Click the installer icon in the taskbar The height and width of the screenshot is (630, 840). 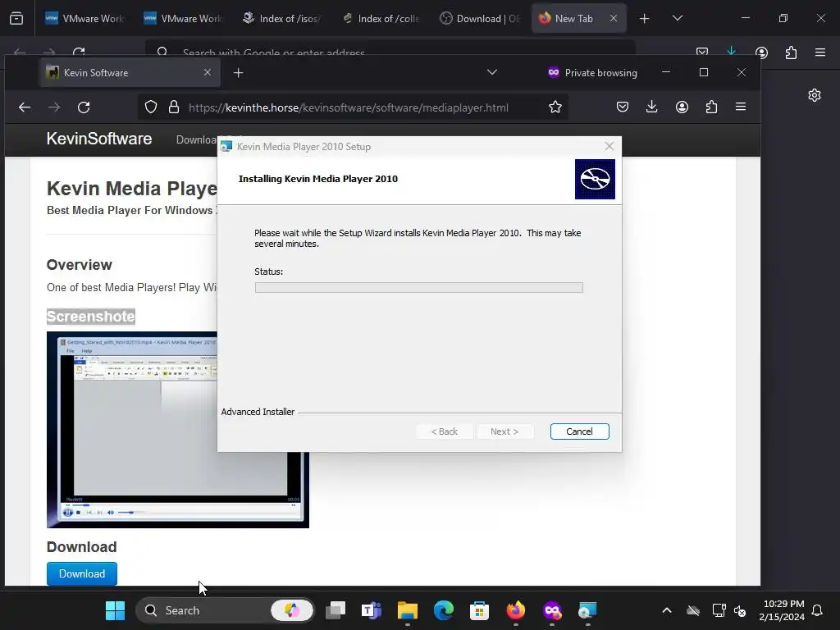click(x=587, y=610)
